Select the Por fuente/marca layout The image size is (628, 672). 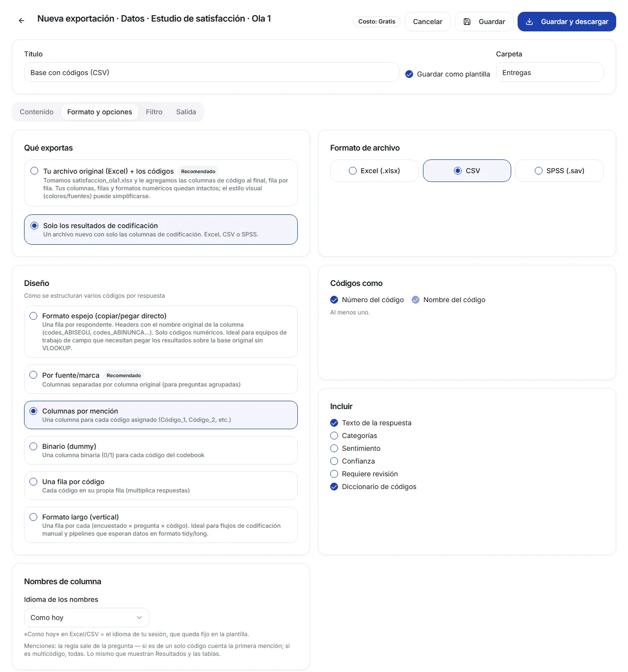point(161,379)
